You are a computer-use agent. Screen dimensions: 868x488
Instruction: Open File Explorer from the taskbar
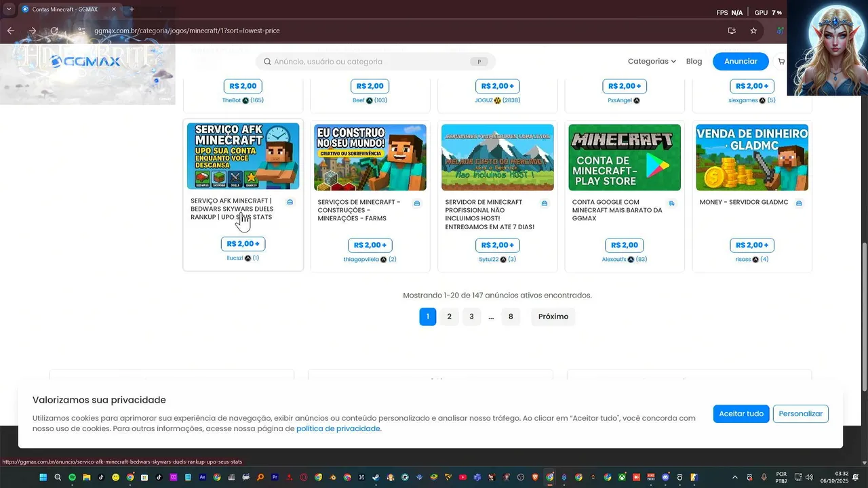[87, 477]
